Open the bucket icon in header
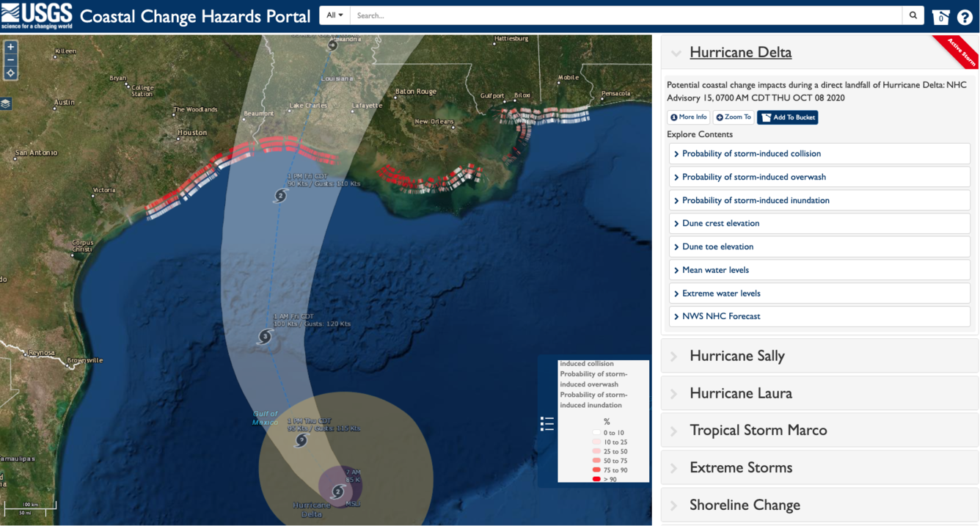The height and width of the screenshot is (526, 980). click(940, 17)
